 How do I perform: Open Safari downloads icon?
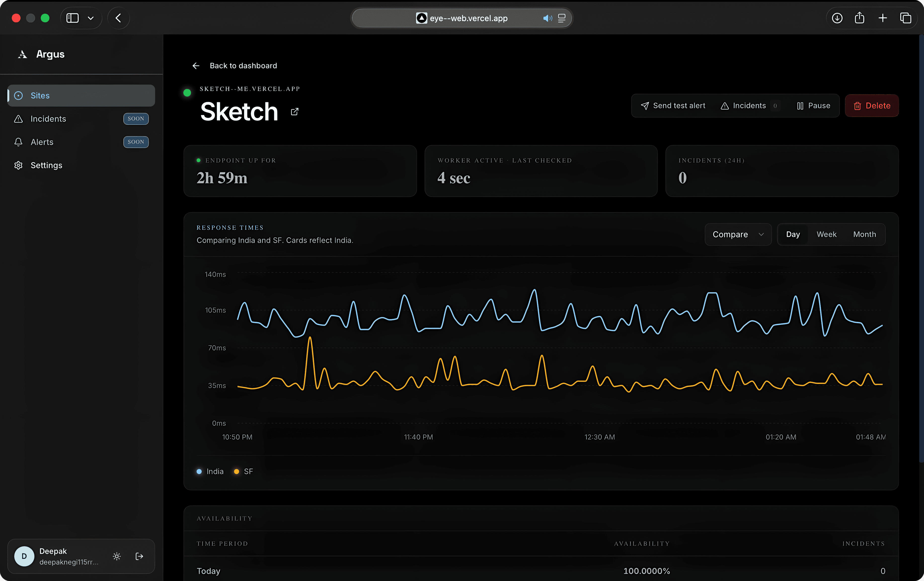837,18
